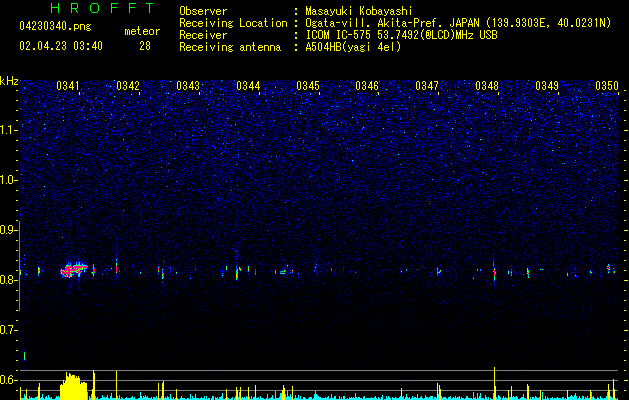Image resolution: width=629 pixels, height=400 pixels.
Task: Click the 0341 time marker
Action: tap(68, 86)
